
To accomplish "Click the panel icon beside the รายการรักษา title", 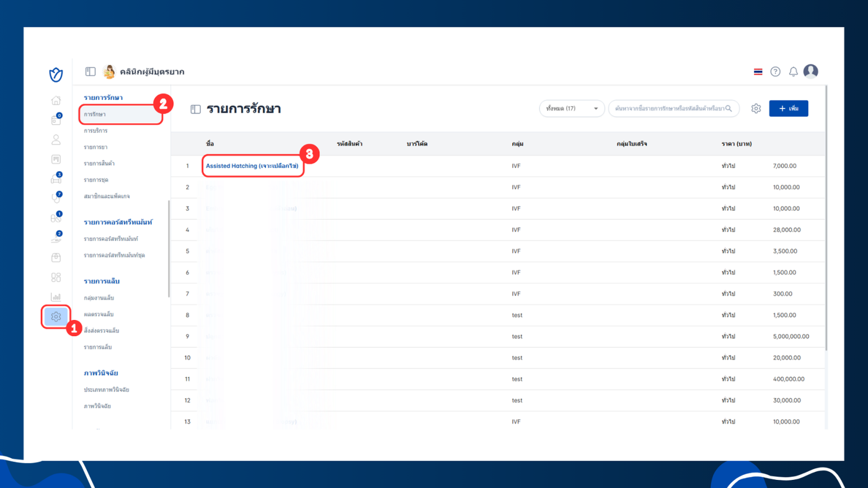I will (x=195, y=109).
